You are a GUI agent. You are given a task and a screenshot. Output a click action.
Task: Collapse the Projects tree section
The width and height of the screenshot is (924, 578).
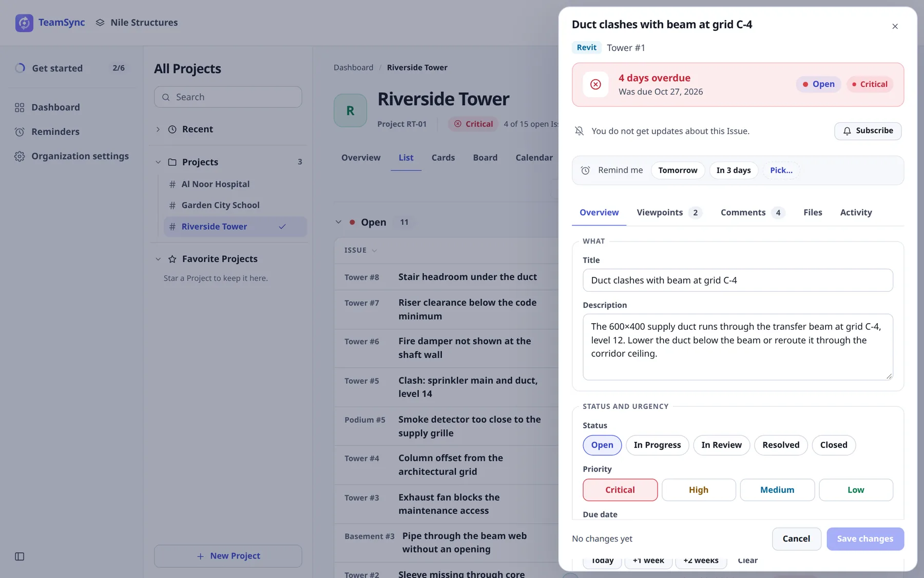158,162
